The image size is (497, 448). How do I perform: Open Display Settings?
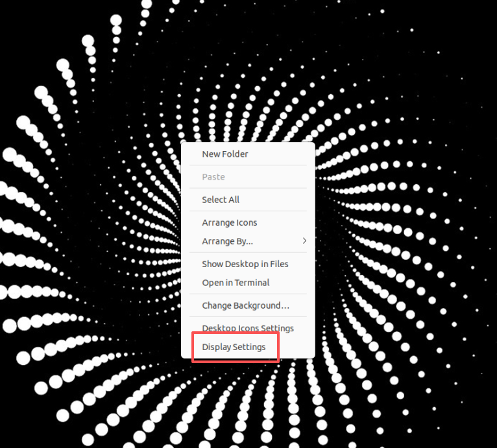(248, 347)
